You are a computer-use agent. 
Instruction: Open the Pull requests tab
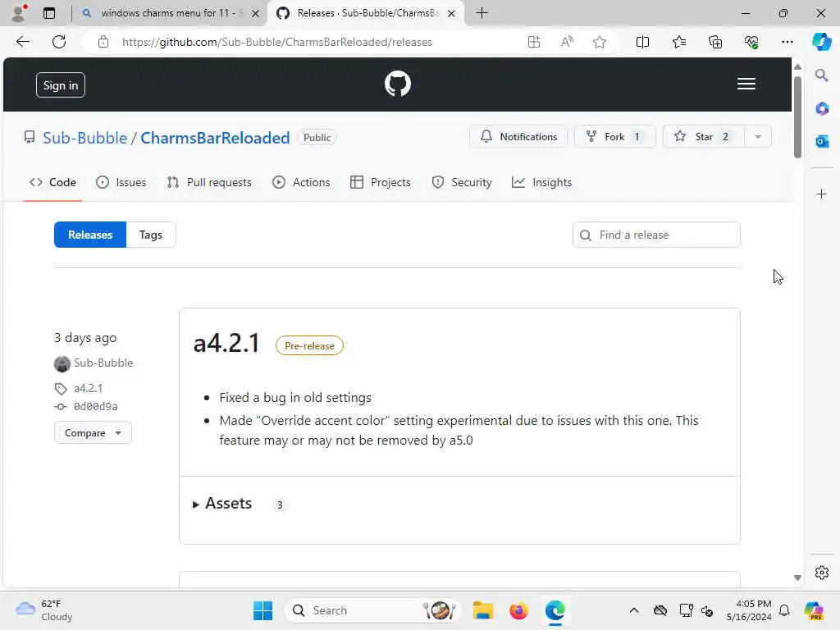coord(209,182)
